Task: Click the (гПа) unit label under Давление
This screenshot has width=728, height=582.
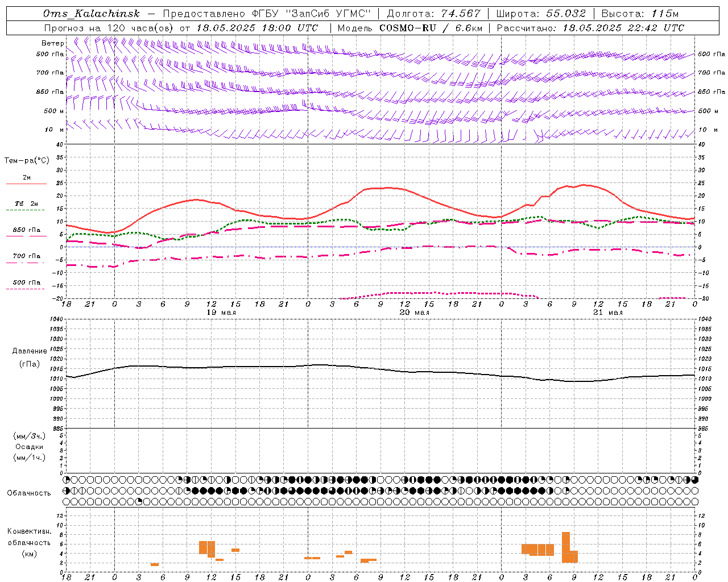Action: point(30,364)
